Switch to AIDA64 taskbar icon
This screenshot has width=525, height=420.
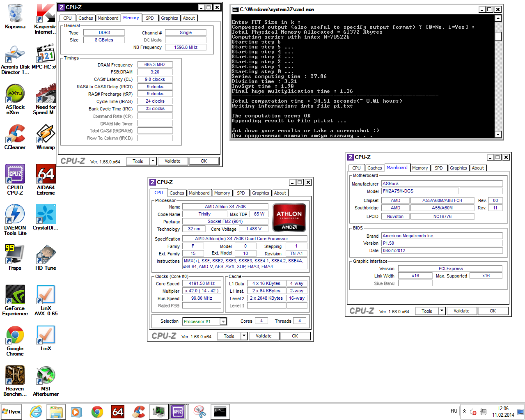(118, 412)
